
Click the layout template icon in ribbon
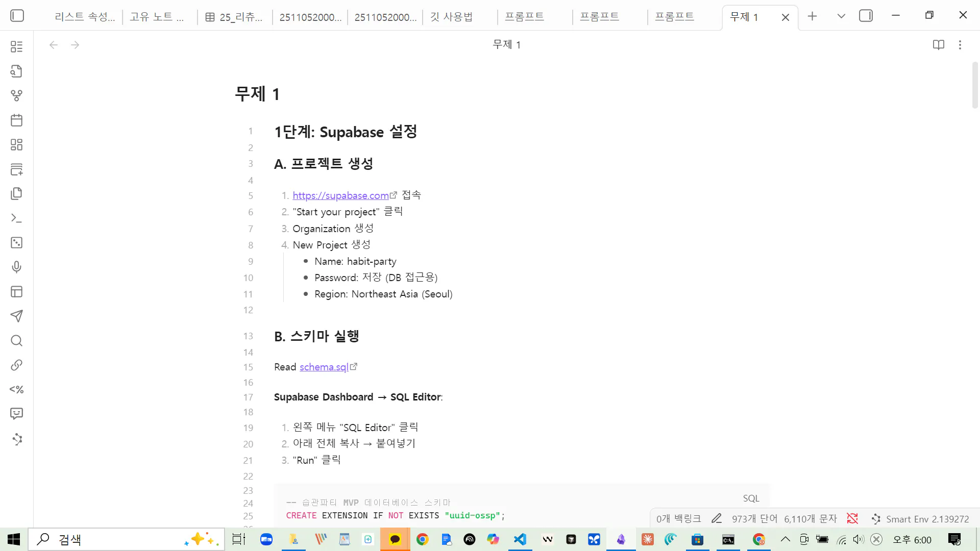pyautogui.click(x=16, y=291)
